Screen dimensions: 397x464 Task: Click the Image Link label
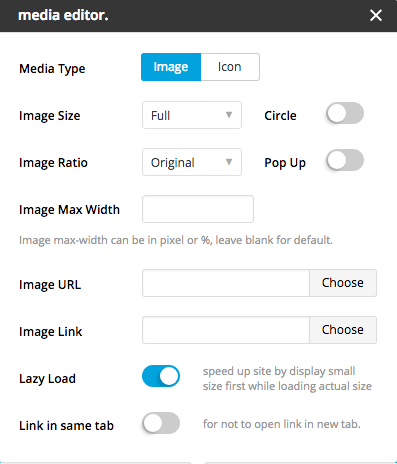[51, 332]
